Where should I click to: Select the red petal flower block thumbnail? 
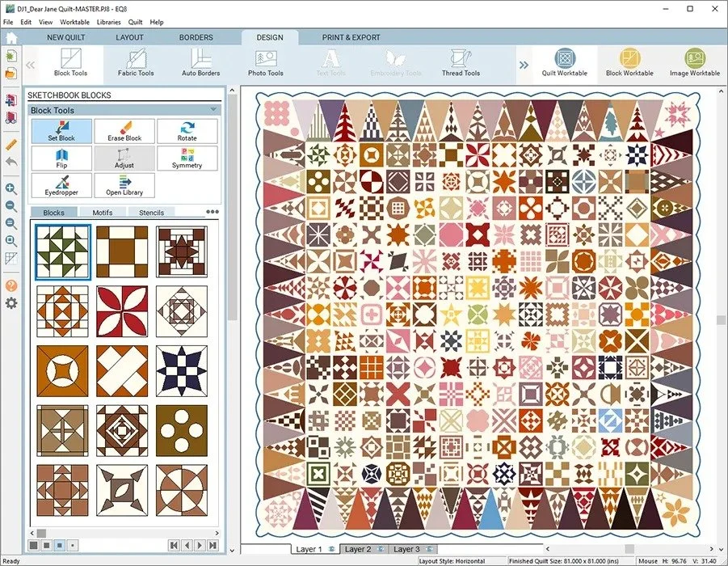(x=122, y=311)
